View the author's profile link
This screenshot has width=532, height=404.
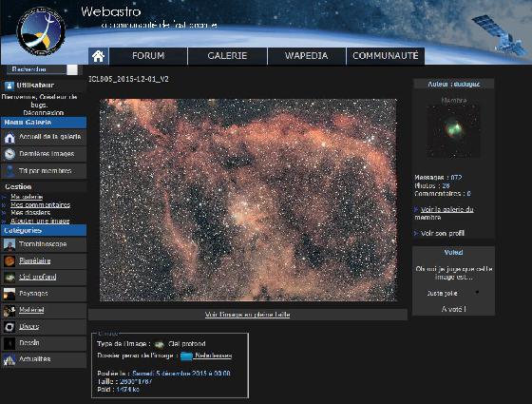443,233
